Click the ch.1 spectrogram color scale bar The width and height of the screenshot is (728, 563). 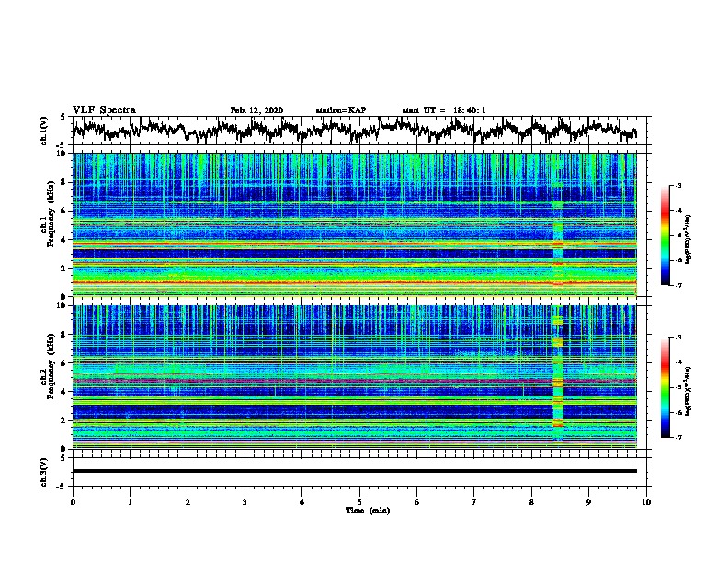point(665,236)
